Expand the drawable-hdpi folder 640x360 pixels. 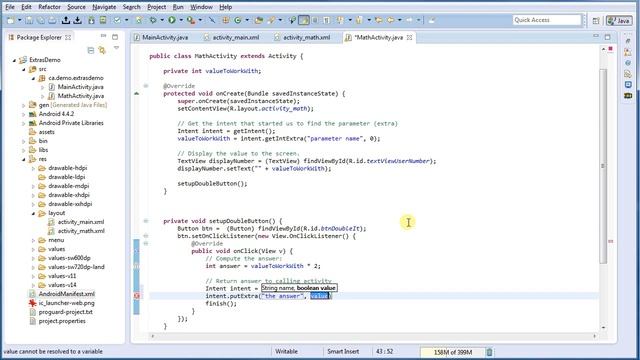click(33, 168)
